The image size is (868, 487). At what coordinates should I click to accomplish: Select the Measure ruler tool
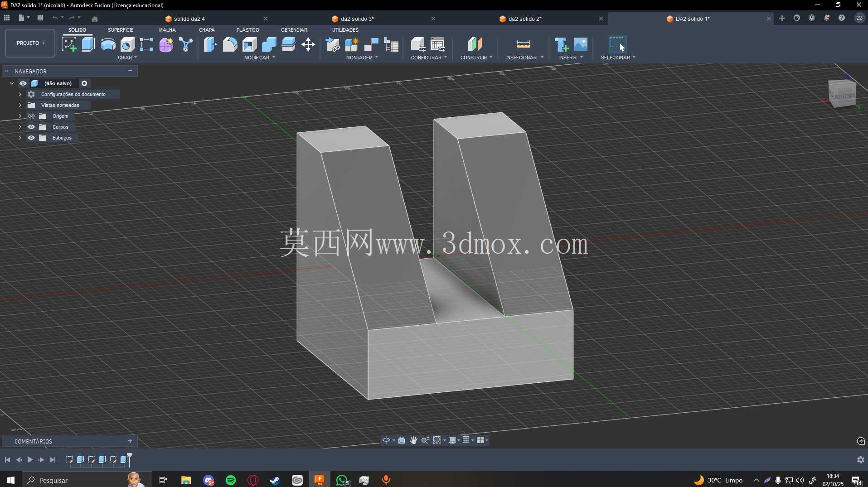pos(523,44)
